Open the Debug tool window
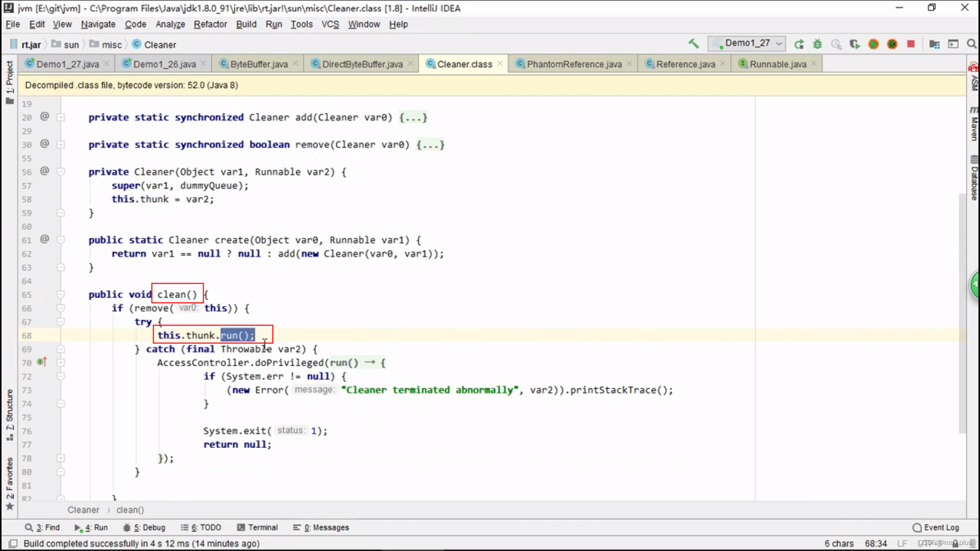This screenshot has width=980, height=551. [144, 528]
